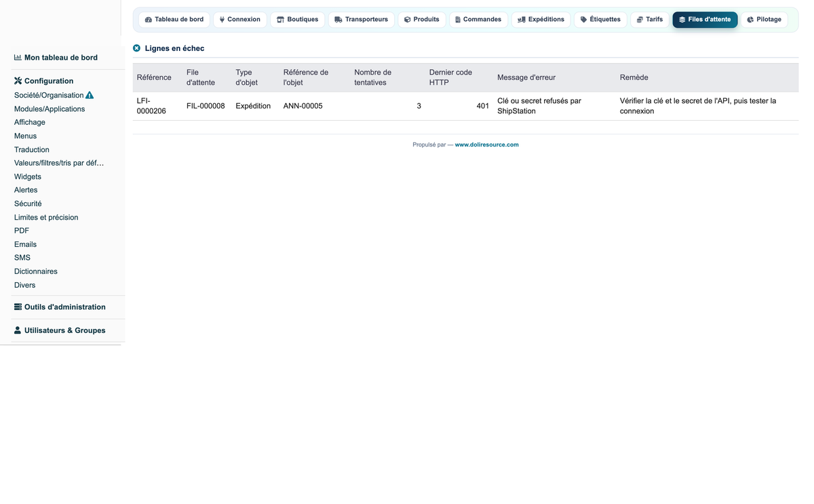This screenshot has width=814, height=504.
Task: Click the truck icon on the Transporteurs tab
Action: [338, 20]
